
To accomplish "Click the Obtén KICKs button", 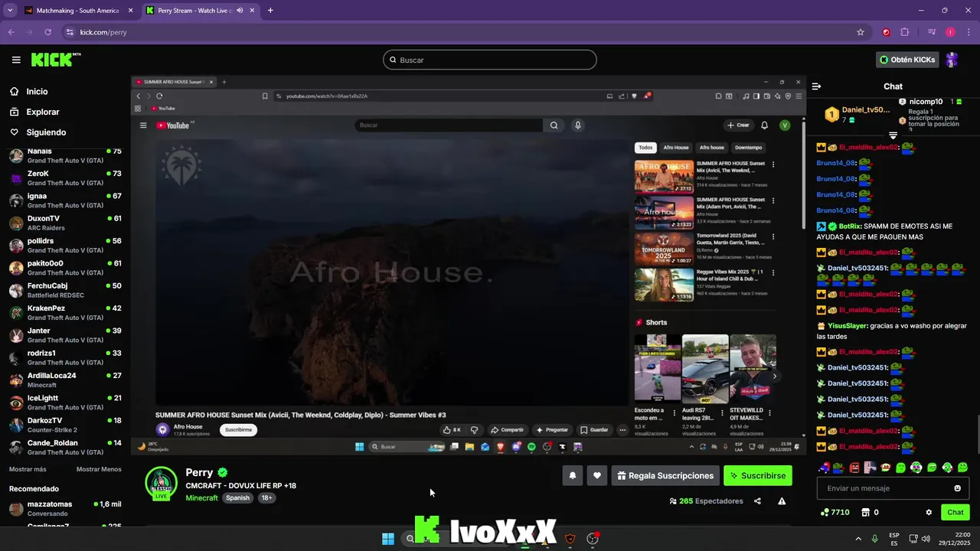I will [908, 60].
